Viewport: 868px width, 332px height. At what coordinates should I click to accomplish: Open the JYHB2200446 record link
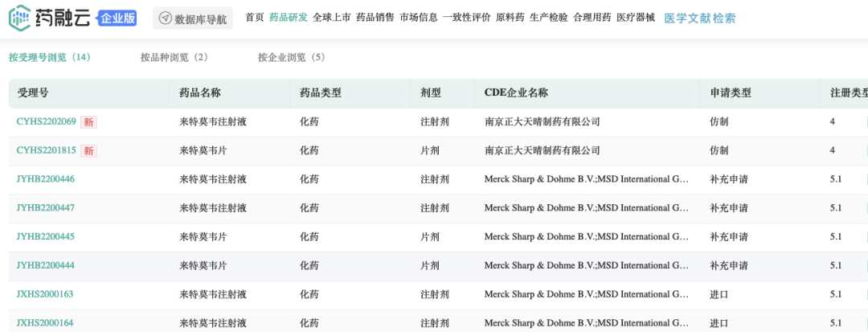pos(46,179)
